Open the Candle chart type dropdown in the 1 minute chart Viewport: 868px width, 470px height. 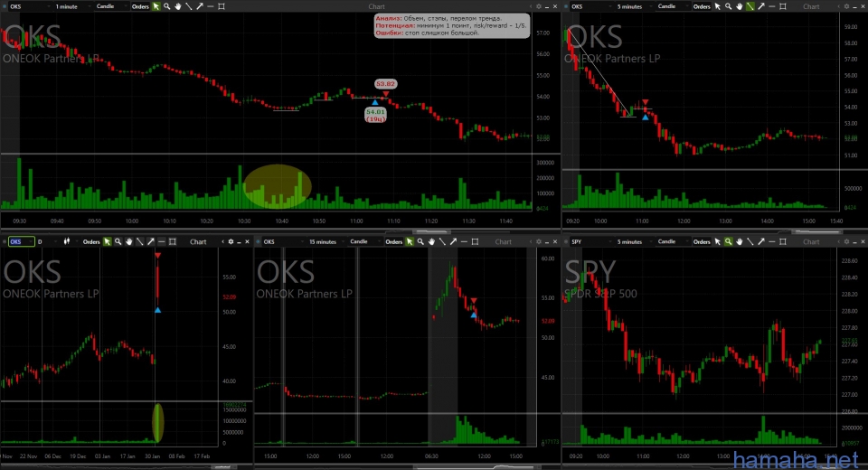[110, 6]
